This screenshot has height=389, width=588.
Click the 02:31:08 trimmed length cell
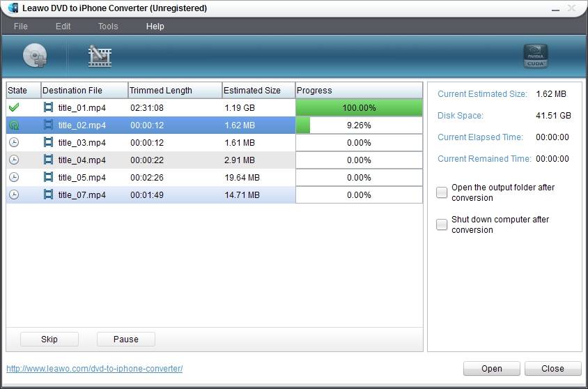coord(147,108)
